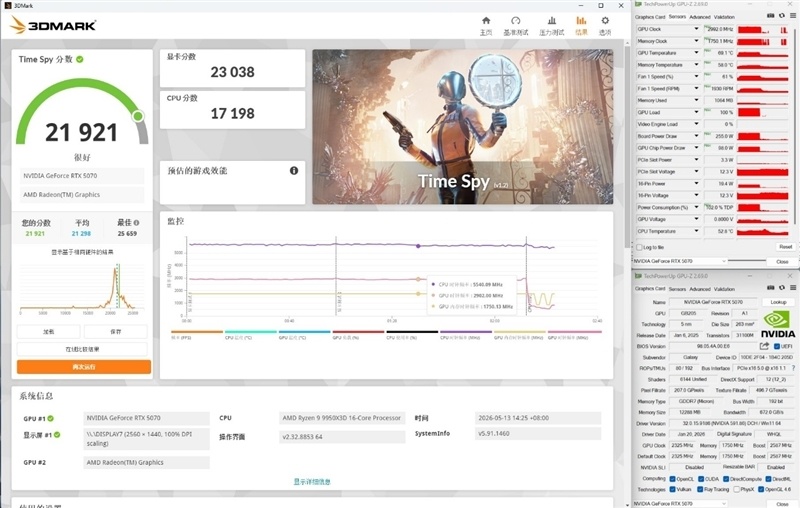Click screenshot camera icon in GPU-Z Graphics Card window
The image size is (800, 508).
pos(770,288)
